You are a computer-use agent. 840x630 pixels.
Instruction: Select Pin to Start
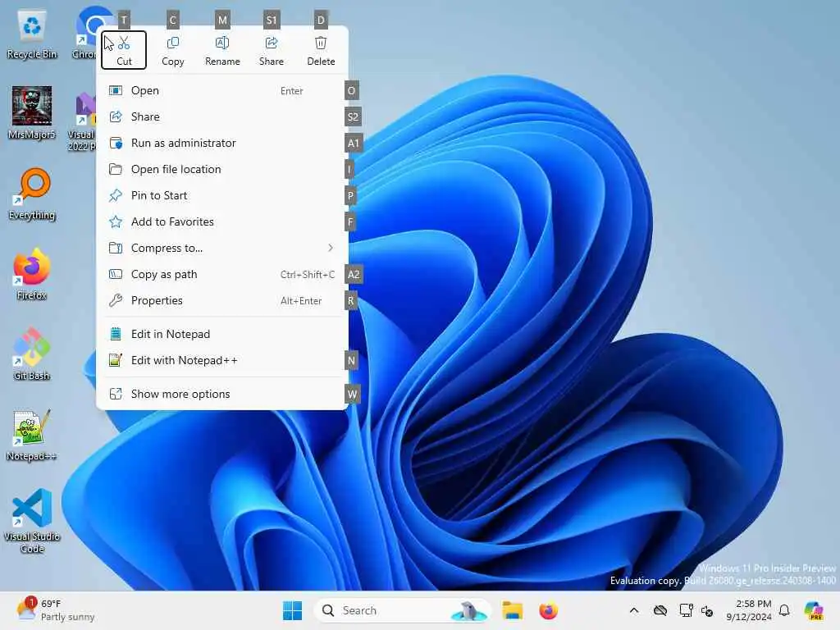click(x=222, y=195)
